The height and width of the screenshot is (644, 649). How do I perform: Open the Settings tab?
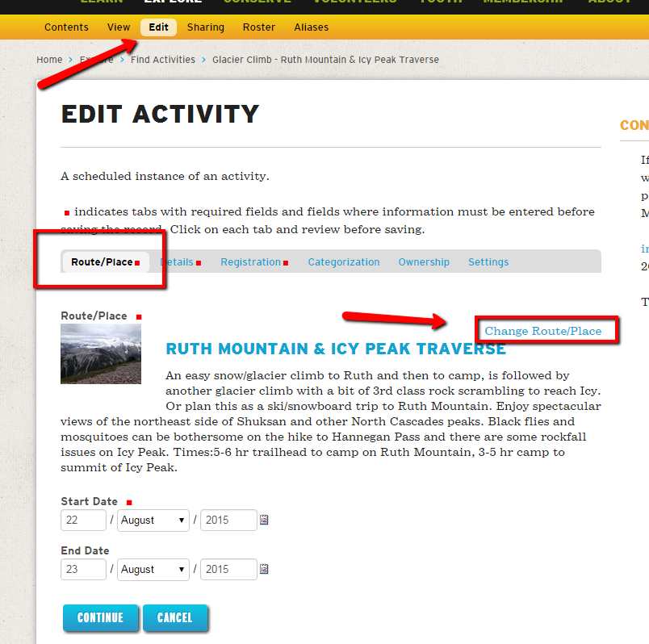coord(488,262)
